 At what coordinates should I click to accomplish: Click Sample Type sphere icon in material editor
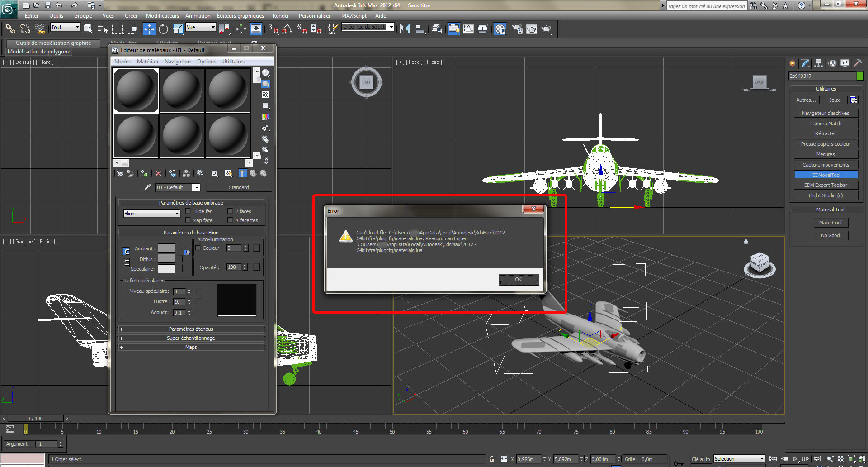[265, 73]
